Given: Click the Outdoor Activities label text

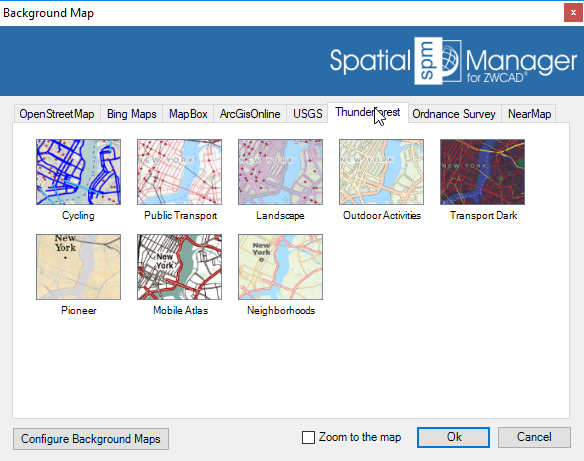Looking at the screenshot, I should [x=382, y=216].
